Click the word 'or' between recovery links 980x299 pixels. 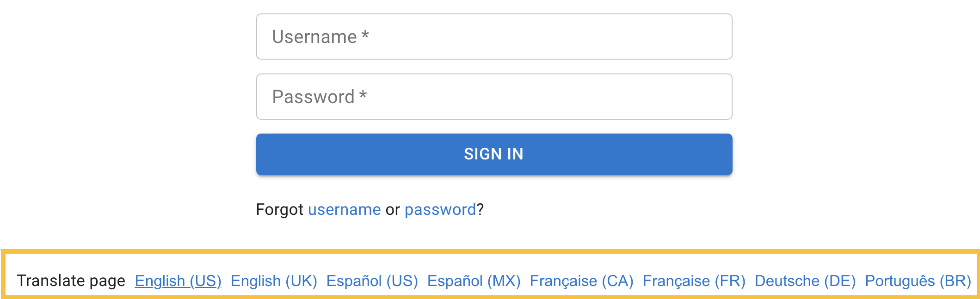pos(393,210)
